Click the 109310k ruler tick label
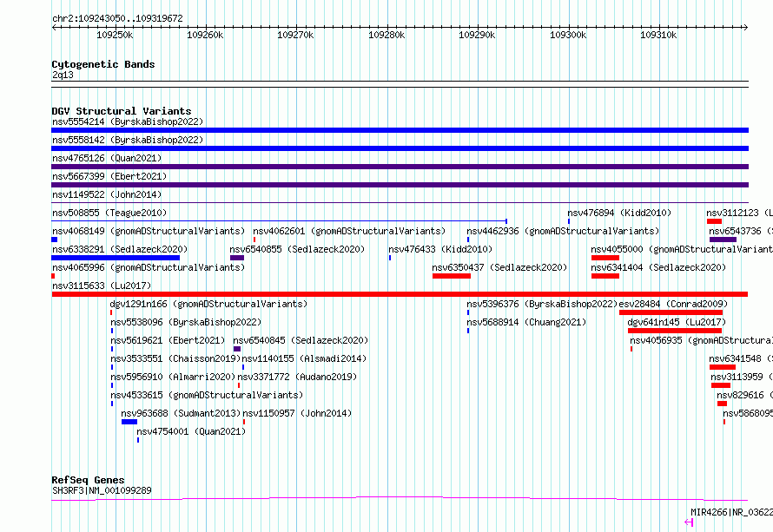This screenshot has width=773, height=532. coord(658,35)
